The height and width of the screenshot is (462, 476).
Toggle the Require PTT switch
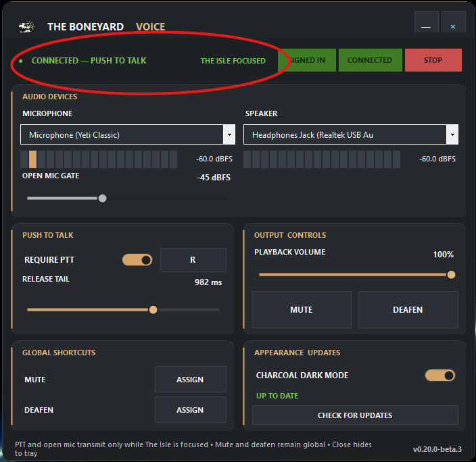pyautogui.click(x=137, y=260)
